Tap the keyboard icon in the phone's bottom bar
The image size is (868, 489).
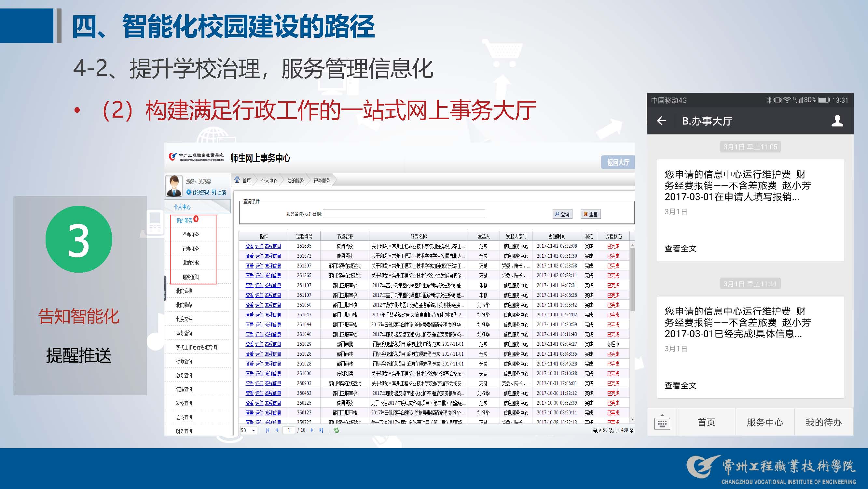click(x=662, y=423)
